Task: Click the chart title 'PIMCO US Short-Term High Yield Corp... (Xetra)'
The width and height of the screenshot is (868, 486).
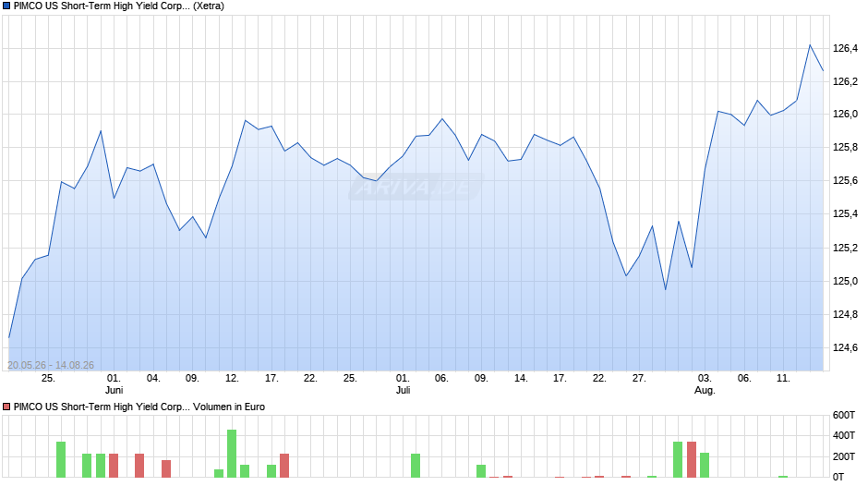Action: coord(119,6)
